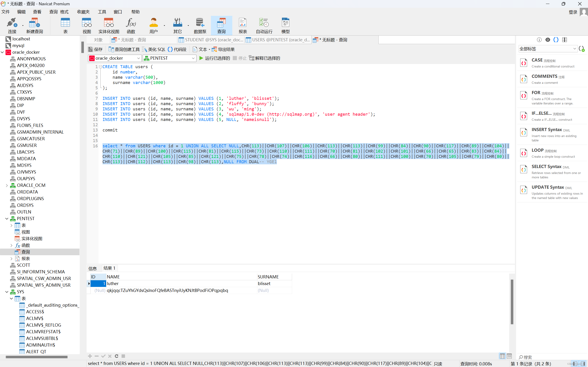Image resolution: width=588 pixels, height=367 pixels.
Task: Open the 工具 menu
Action: pos(102,12)
